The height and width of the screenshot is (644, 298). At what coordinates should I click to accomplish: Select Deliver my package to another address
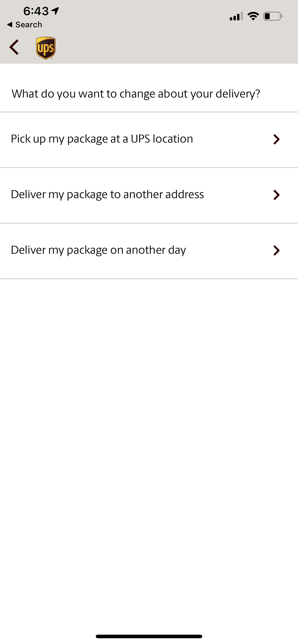point(149,195)
